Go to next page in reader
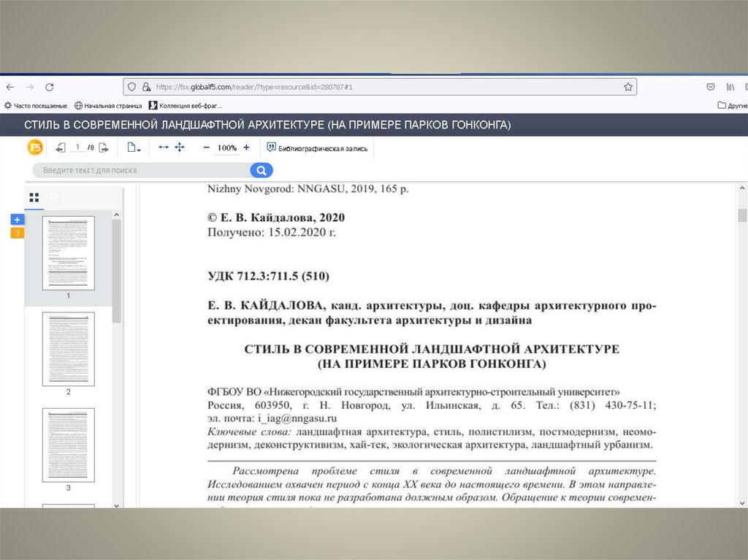 pos(104,148)
